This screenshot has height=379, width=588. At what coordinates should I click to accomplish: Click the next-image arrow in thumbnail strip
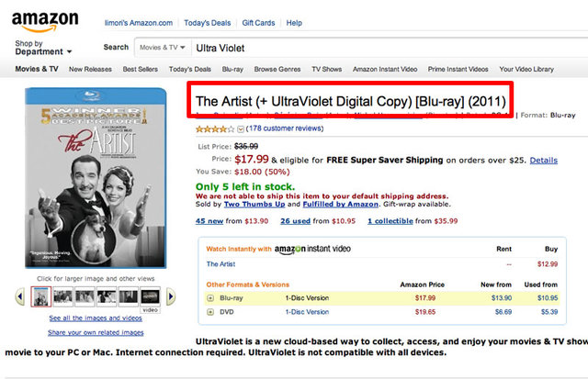coord(170,295)
